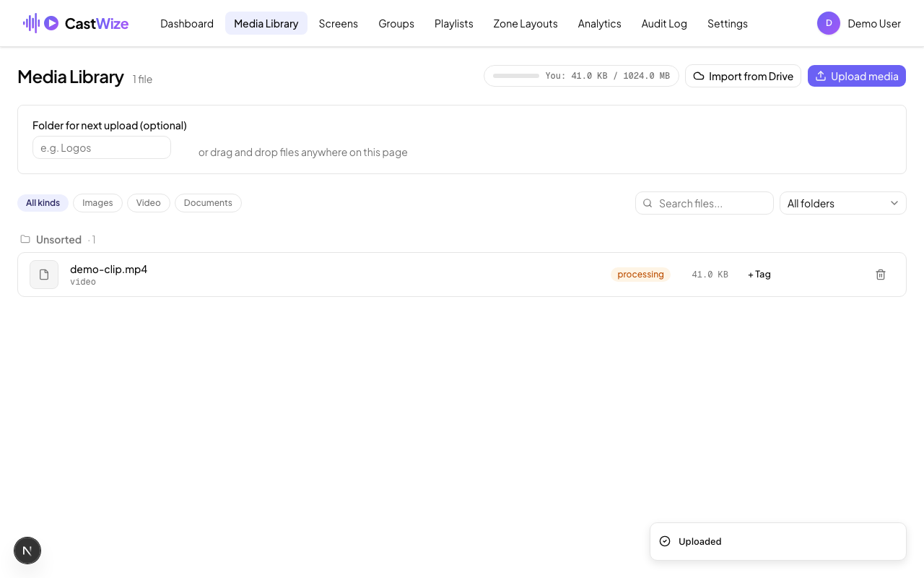Click the Demo User name
Screen dimensions: 924x578
[x=874, y=23]
